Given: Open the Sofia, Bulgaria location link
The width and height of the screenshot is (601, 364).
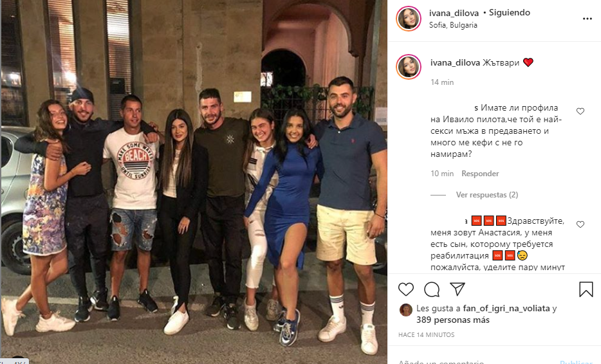Looking at the screenshot, I should tap(453, 25).
